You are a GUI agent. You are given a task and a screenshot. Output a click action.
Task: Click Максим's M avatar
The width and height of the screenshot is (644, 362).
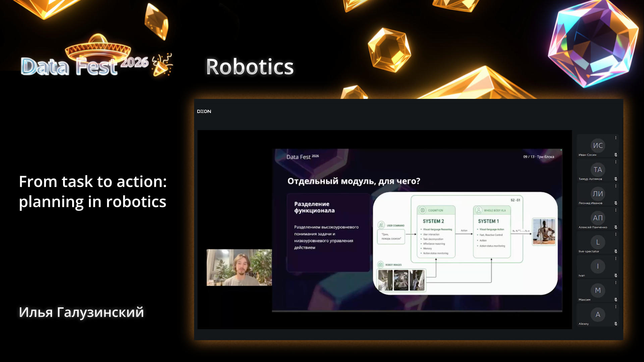(x=598, y=290)
